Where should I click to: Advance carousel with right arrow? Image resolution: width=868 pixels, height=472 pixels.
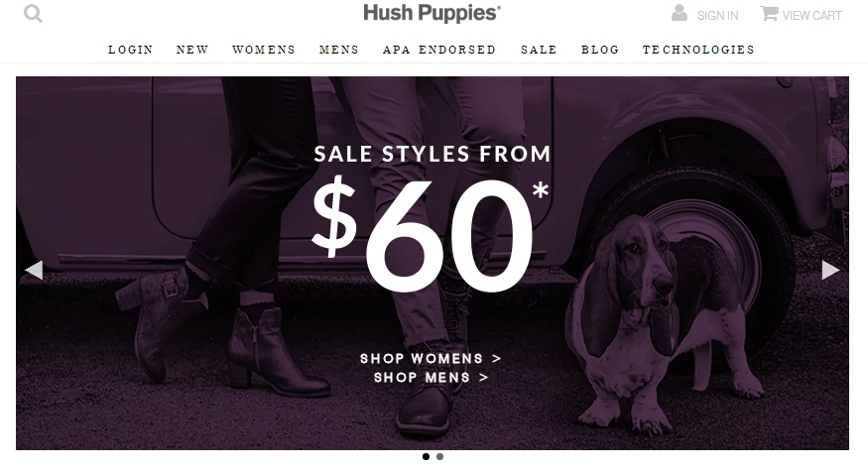830,270
